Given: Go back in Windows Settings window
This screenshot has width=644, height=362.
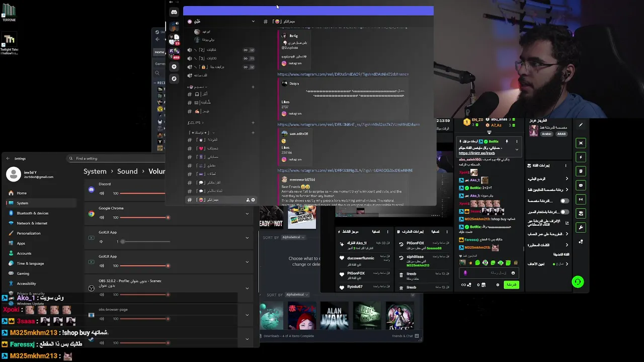Looking at the screenshot, I should [8, 158].
